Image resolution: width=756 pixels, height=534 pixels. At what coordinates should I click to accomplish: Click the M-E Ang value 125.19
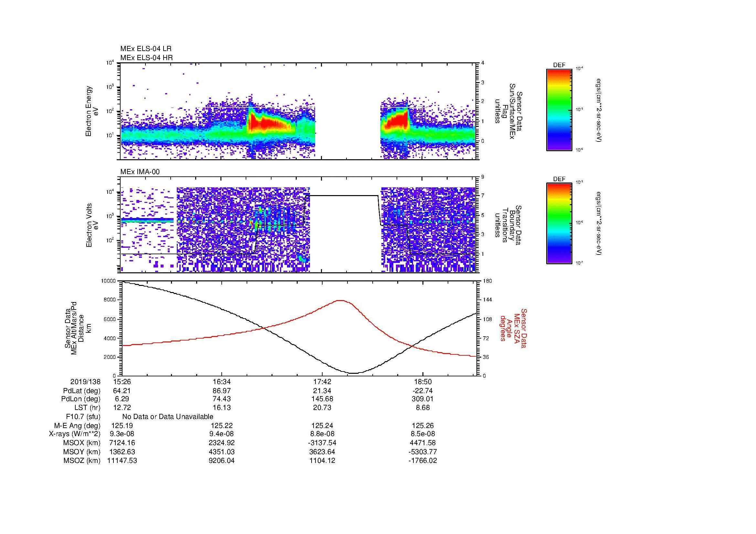[x=122, y=426]
